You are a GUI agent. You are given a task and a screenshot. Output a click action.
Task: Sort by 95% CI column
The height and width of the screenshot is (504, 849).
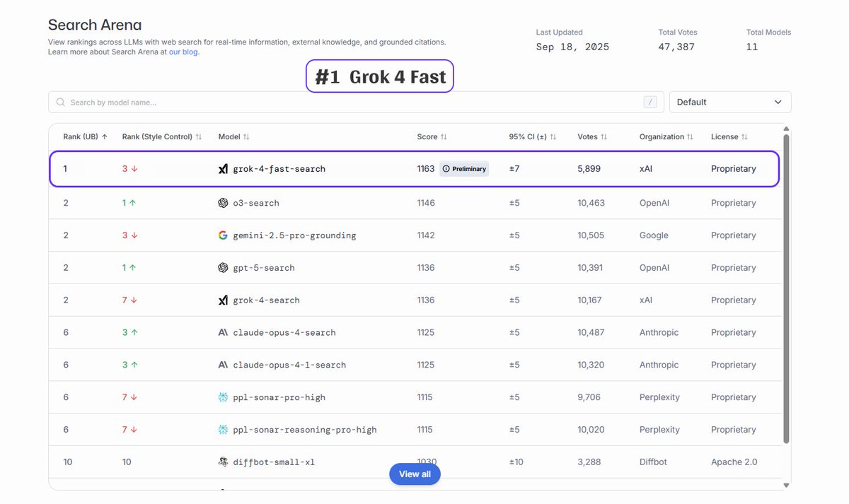[533, 137]
